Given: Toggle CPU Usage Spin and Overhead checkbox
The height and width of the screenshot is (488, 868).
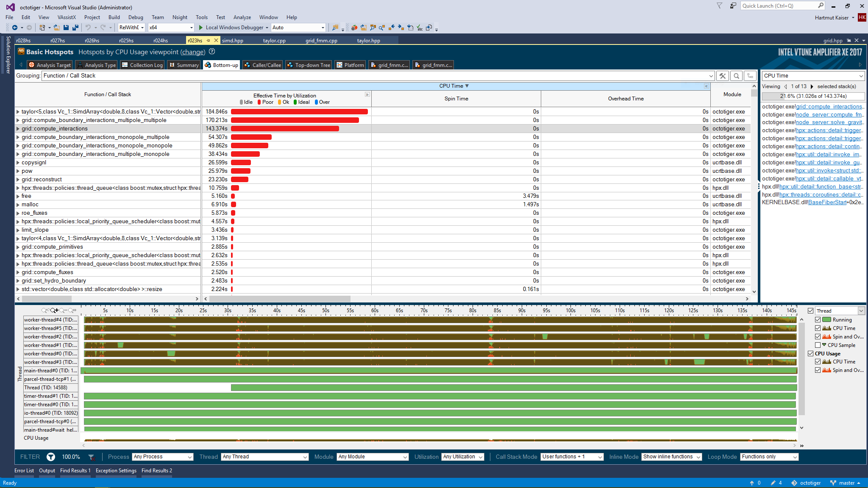Looking at the screenshot, I should click(818, 370).
